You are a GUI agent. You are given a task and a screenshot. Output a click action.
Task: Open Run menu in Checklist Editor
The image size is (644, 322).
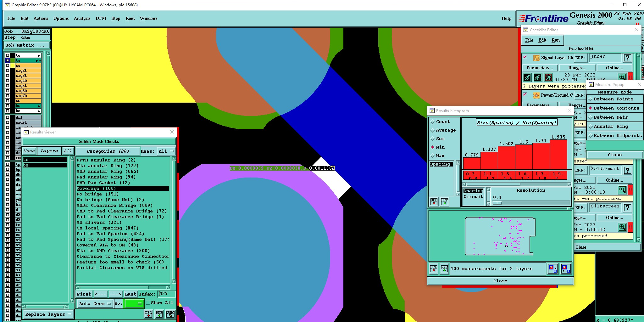pos(556,40)
